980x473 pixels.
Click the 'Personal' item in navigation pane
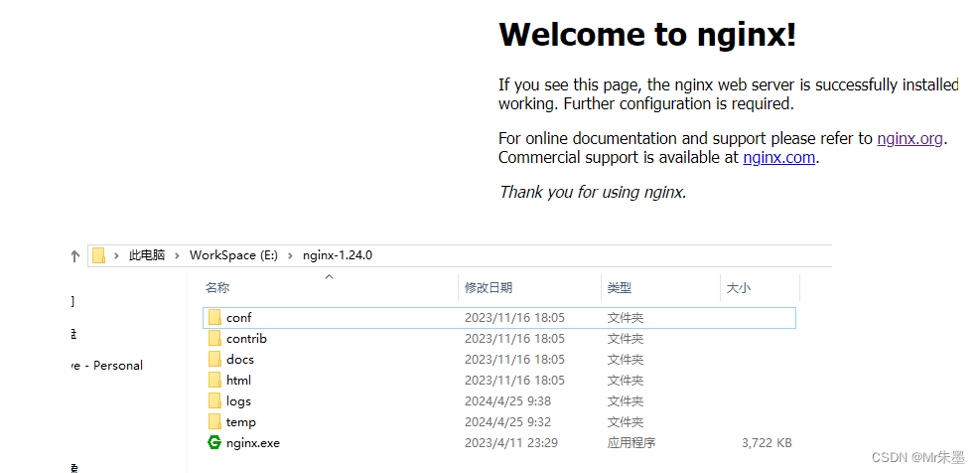coord(107,366)
